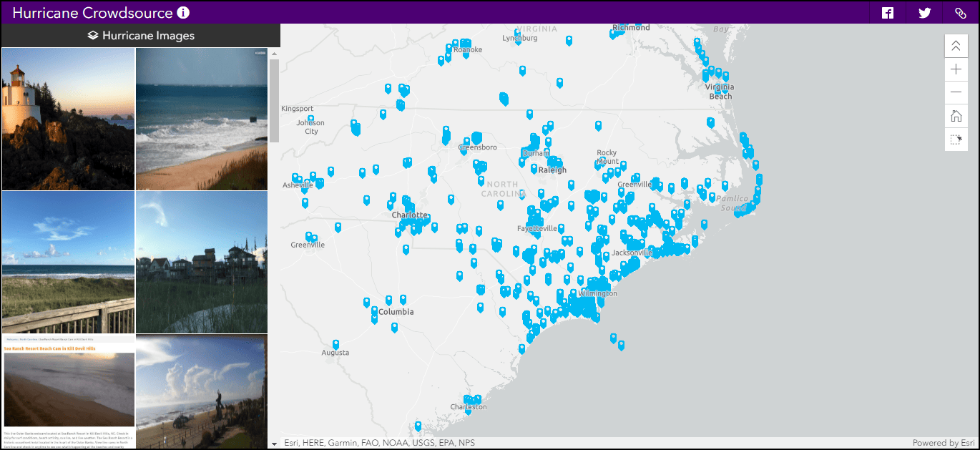The width and height of the screenshot is (980, 450).
Task: Open the info icon next to Hurricane Crowdsource
Action: pyautogui.click(x=182, y=12)
